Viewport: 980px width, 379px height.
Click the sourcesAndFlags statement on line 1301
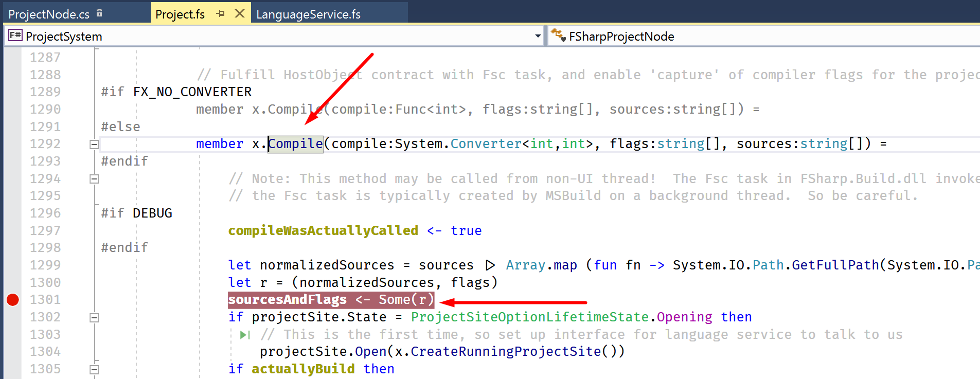pyautogui.click(x=331, y=299)
